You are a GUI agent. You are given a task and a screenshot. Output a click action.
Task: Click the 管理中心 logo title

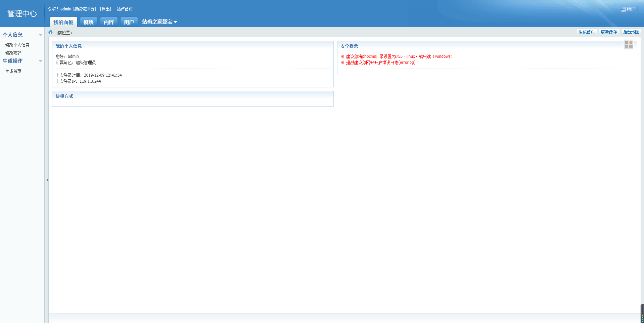point(22,14)
